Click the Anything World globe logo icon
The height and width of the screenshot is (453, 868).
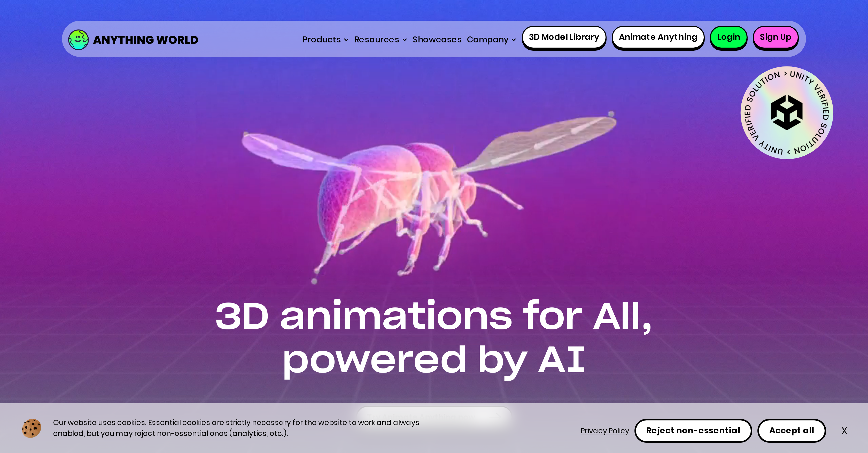[78, 40]
